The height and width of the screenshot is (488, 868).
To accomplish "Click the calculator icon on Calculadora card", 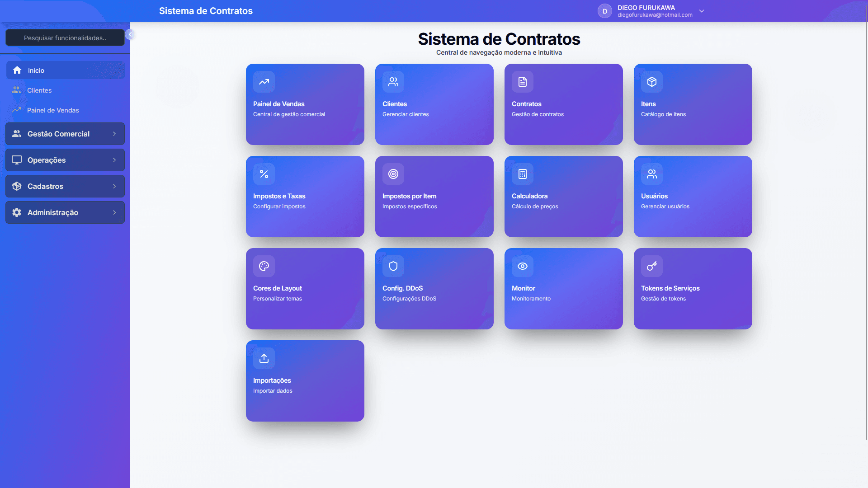I will pyautogui.click(x=522, y=174).
